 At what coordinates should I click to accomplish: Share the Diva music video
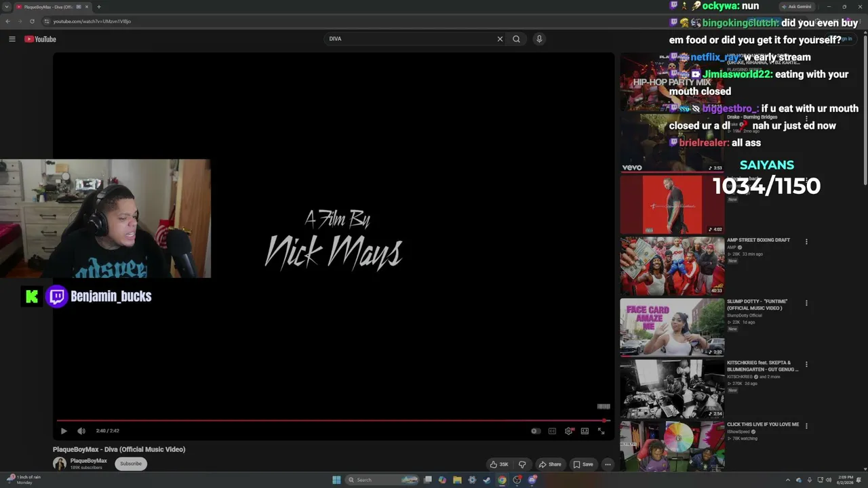[550, 464]
